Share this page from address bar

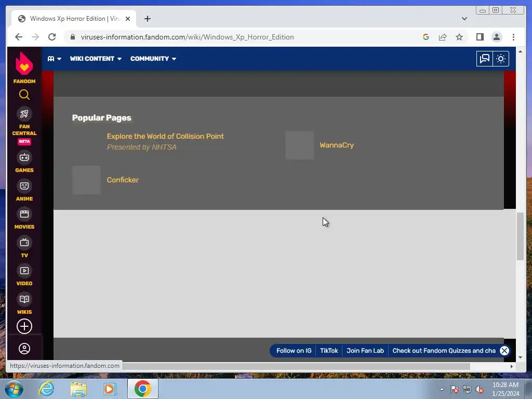coord(443,37)
